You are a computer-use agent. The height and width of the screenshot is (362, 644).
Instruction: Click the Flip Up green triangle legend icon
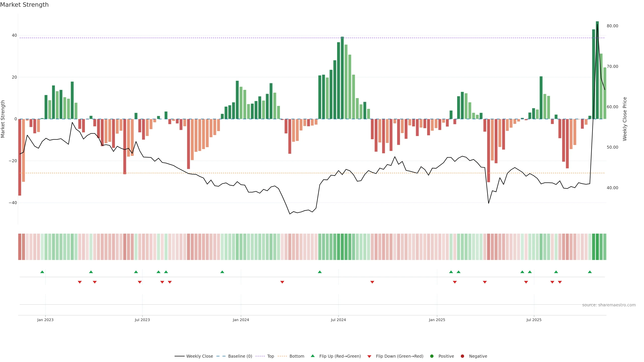312,356
